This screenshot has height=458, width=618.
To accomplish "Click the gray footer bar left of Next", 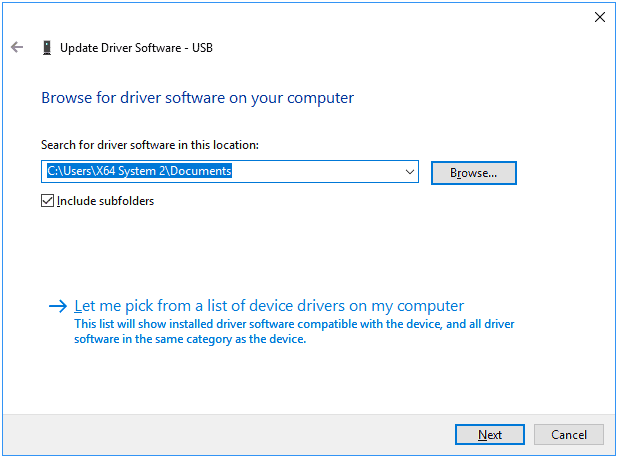I will [220, 435].
